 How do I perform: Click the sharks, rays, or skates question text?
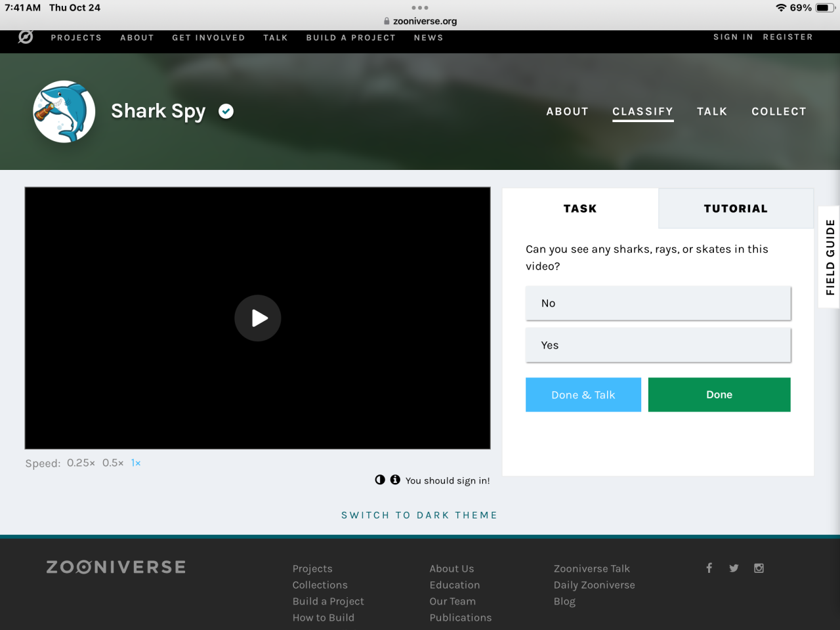click(647, 257)
